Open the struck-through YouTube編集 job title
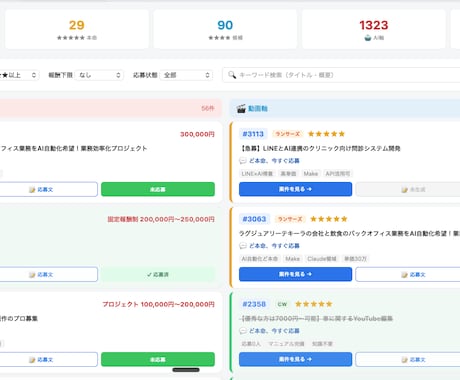The height and width of the screenshot is (380, 460). pos(316,318)
